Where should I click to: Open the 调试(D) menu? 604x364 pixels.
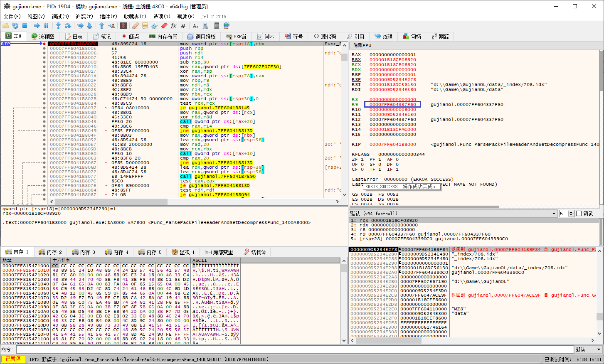[60, 17]
